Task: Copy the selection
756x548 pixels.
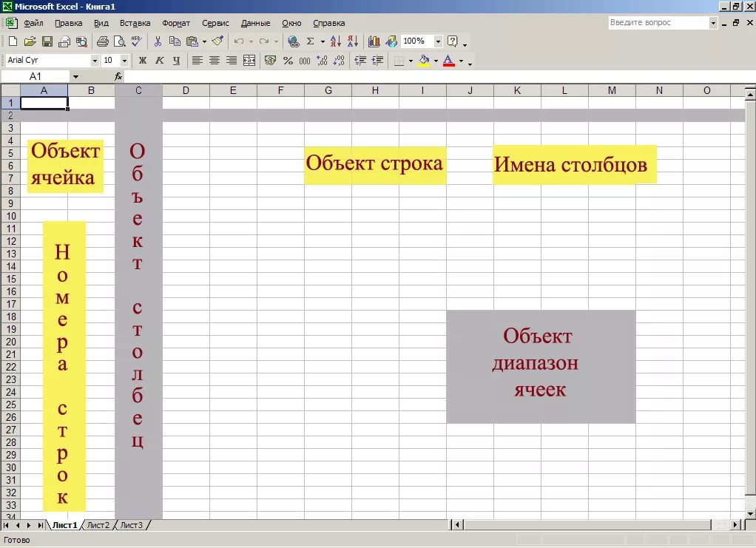Action: [x=175, y=41]
